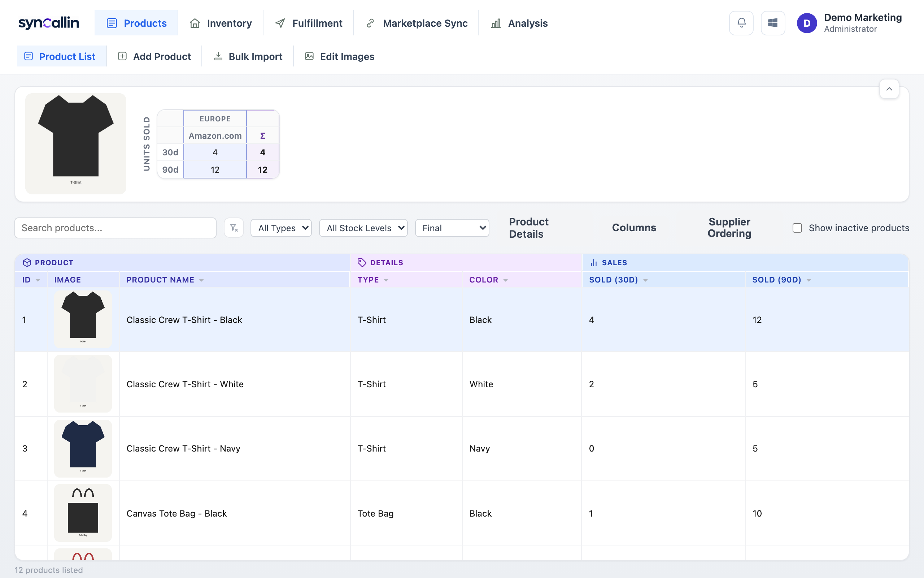Go to the Products tab

coord(136,23)
